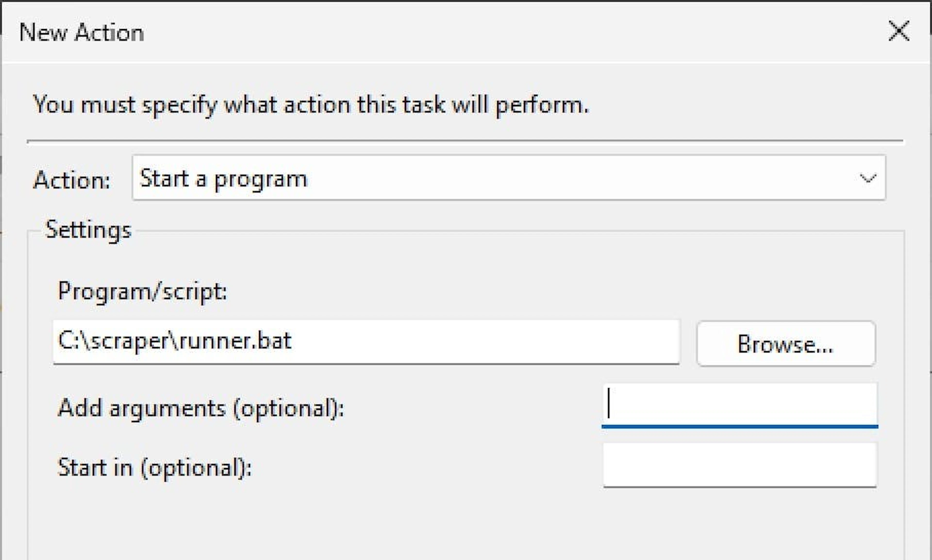Viewport: 932px width, 560px height.
Task: Click the 'You must specify what action' message
Action: point(311,105)
